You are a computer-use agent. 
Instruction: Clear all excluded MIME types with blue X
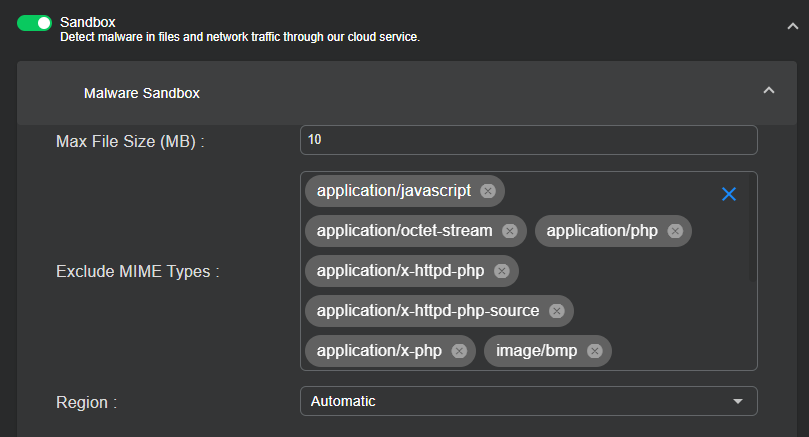pos(729,194)
